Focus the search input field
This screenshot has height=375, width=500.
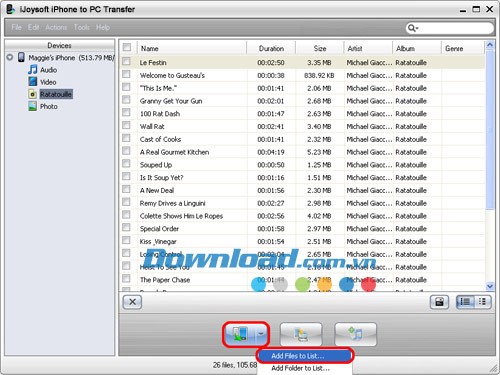click(x=456, y=28)
